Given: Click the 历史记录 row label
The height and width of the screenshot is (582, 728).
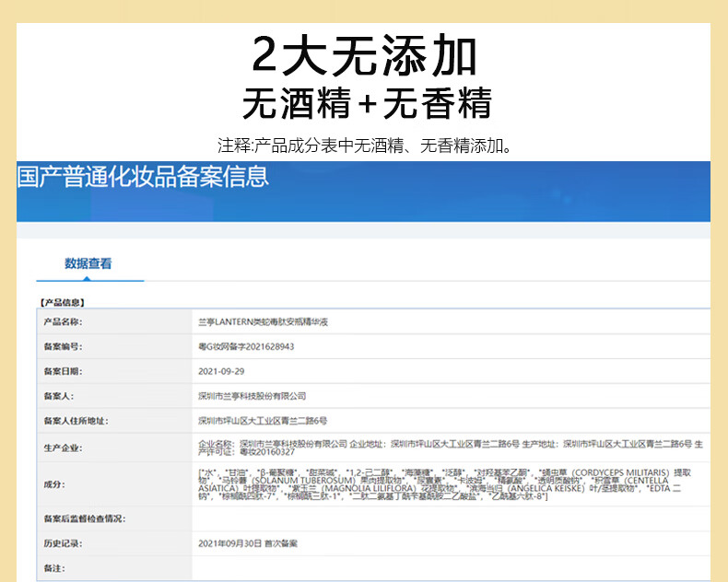Looking at the screenshot, I should tap(63, 543).
